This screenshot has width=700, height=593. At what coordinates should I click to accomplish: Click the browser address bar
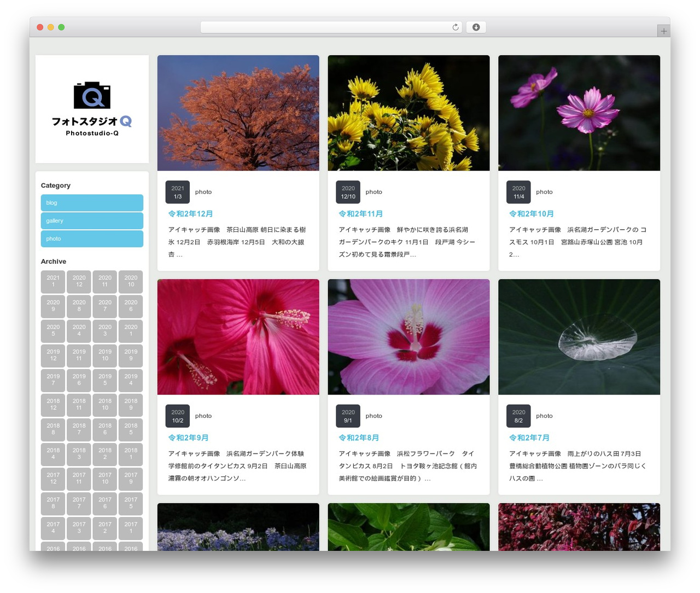coord(331,27)
